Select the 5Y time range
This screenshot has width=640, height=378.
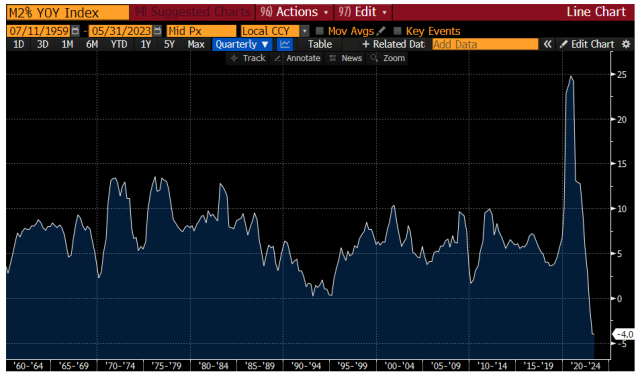pyautogui.click(x=169, y=44)
